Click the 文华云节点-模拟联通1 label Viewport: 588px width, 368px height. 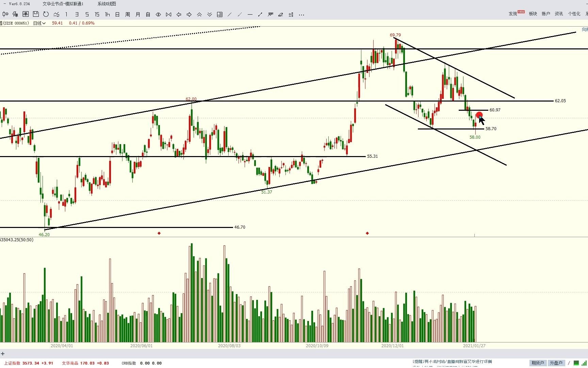point(63,4)
